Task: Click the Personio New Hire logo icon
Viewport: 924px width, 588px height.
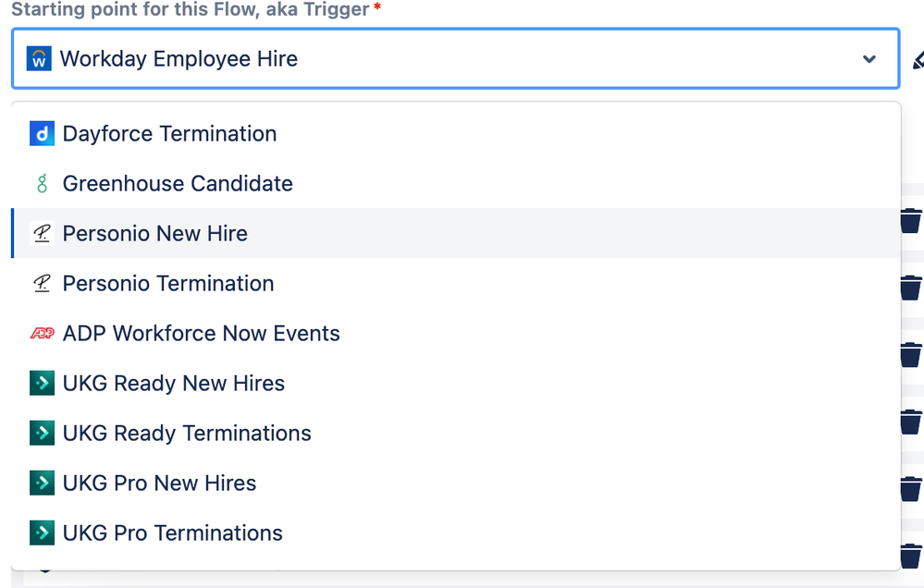Action: click(42, 234)
